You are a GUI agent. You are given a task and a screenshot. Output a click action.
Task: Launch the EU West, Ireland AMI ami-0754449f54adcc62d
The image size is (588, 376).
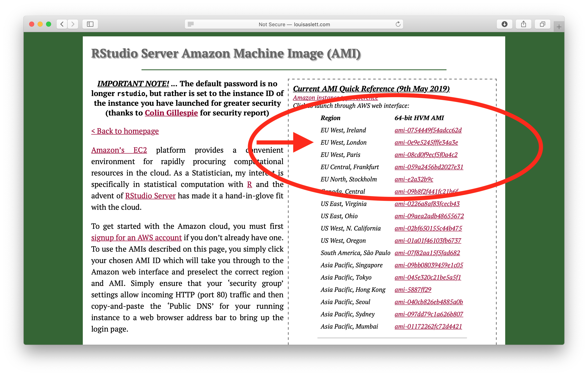pos(428,130)
